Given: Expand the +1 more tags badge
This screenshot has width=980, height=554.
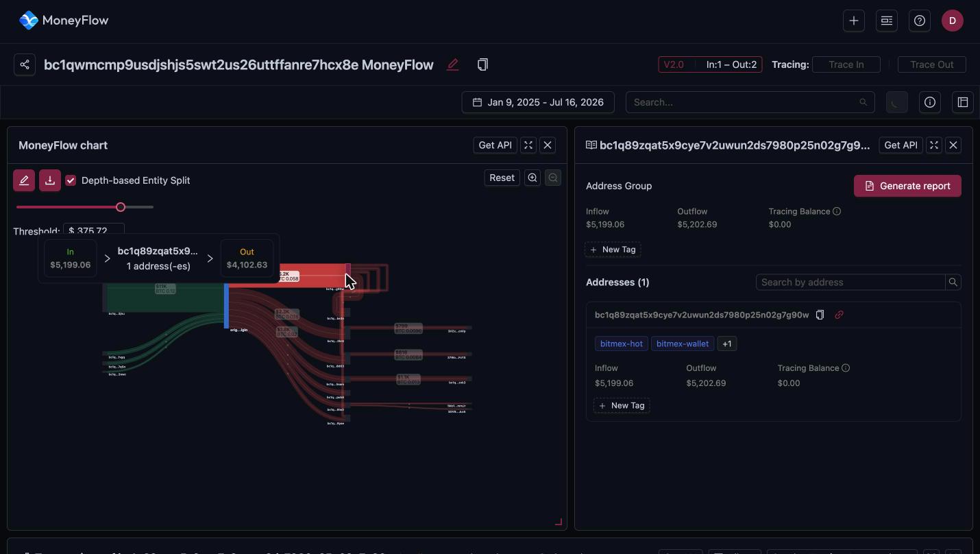Looking at the screenshot, I should [727, 344].
